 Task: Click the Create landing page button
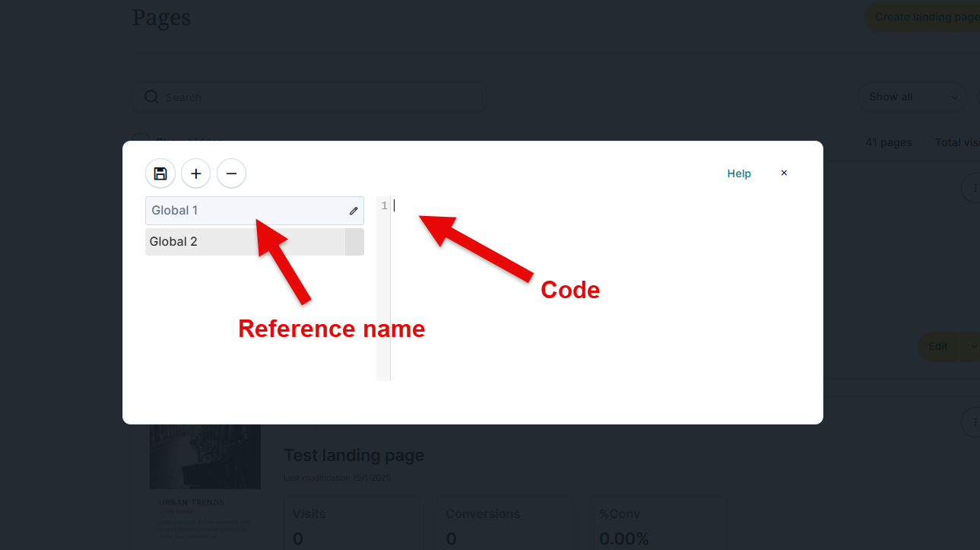(x=925, y=17)
